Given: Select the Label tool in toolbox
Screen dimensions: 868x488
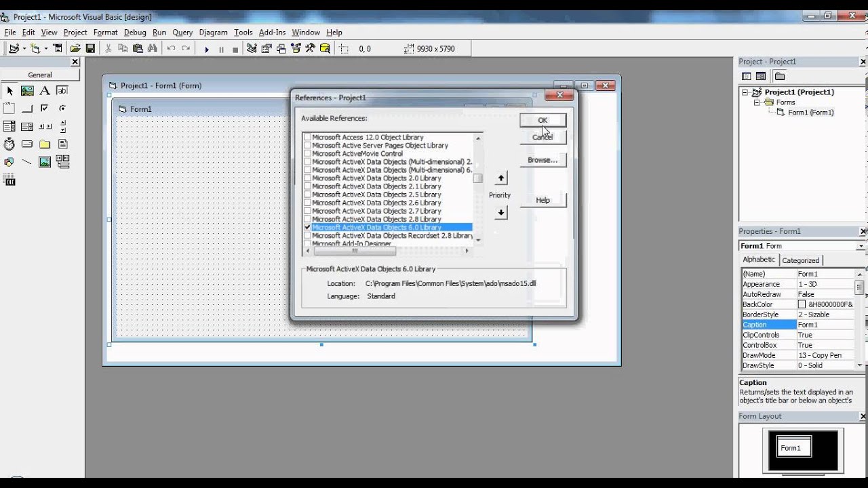Looking at the screenshot, I should tap(45, 90).
